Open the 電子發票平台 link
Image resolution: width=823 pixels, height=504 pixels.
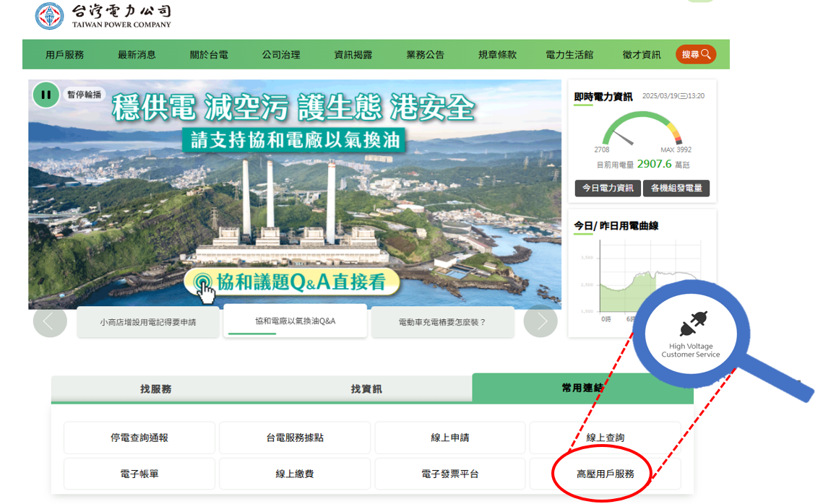[x=450, y=474]
